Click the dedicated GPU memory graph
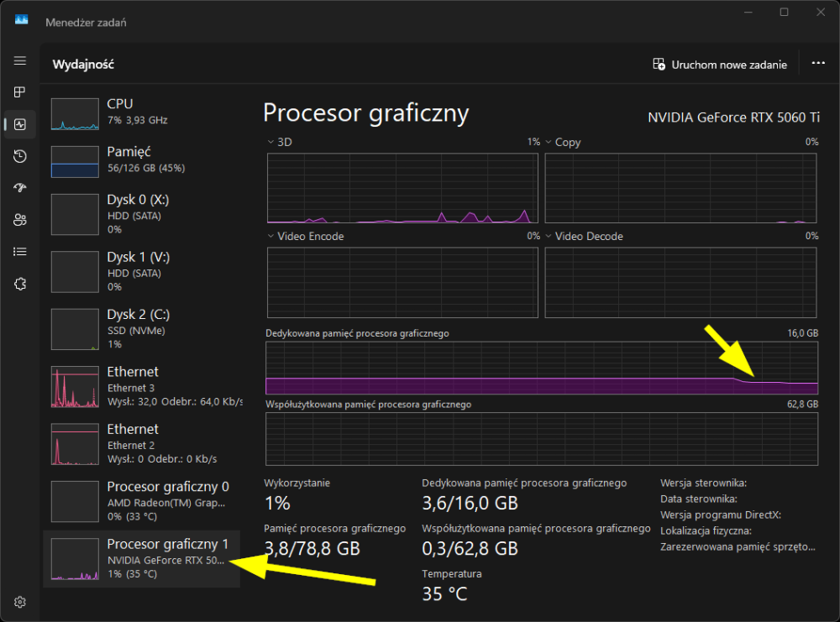 click(542, 368)
